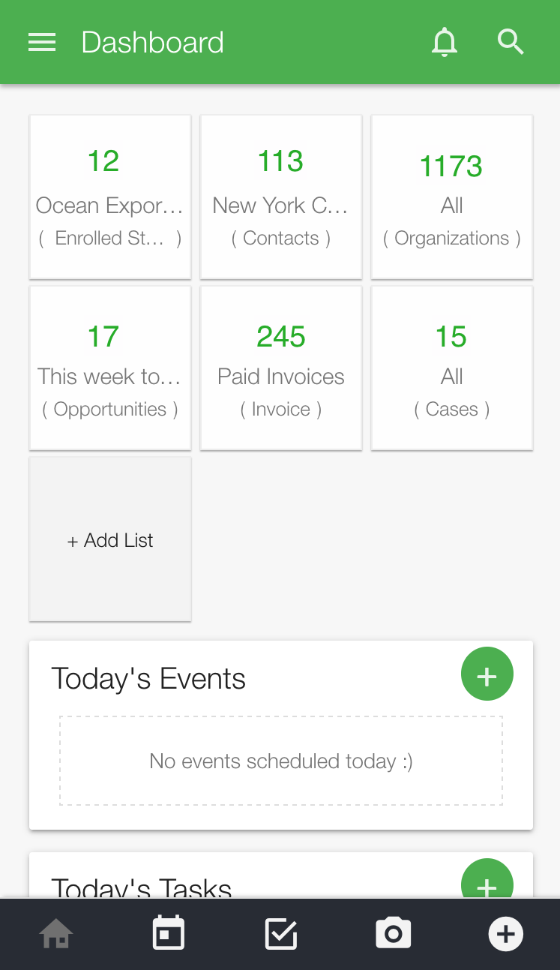Open the calendar from bottom bar
The image size is (560, 970).
point(169,934)
